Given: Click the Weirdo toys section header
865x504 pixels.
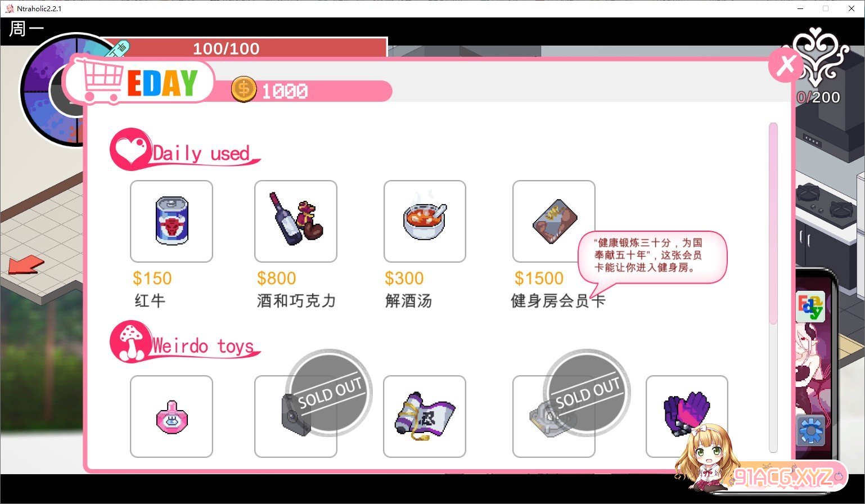Looking at the screenshot, I should click(x=185, y=342).
